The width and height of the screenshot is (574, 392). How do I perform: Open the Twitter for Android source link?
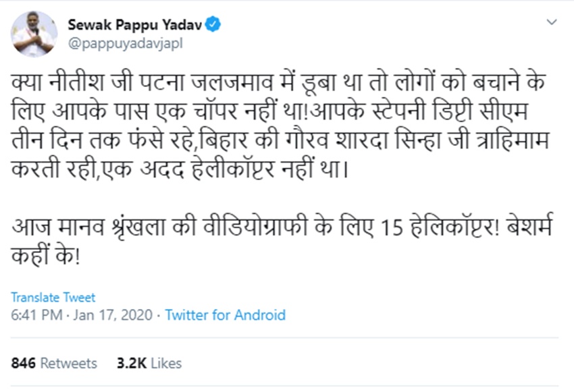226,315
